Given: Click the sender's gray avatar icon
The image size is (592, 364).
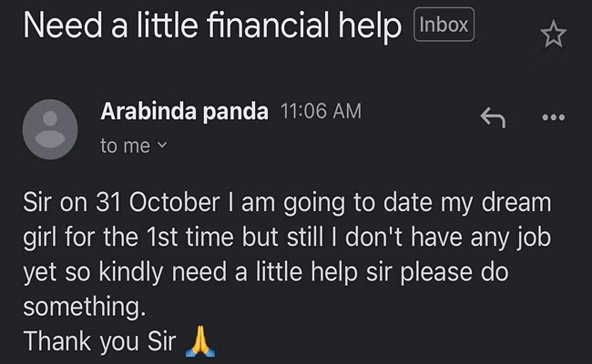Looking at the screenshot, I should point(50,129).
